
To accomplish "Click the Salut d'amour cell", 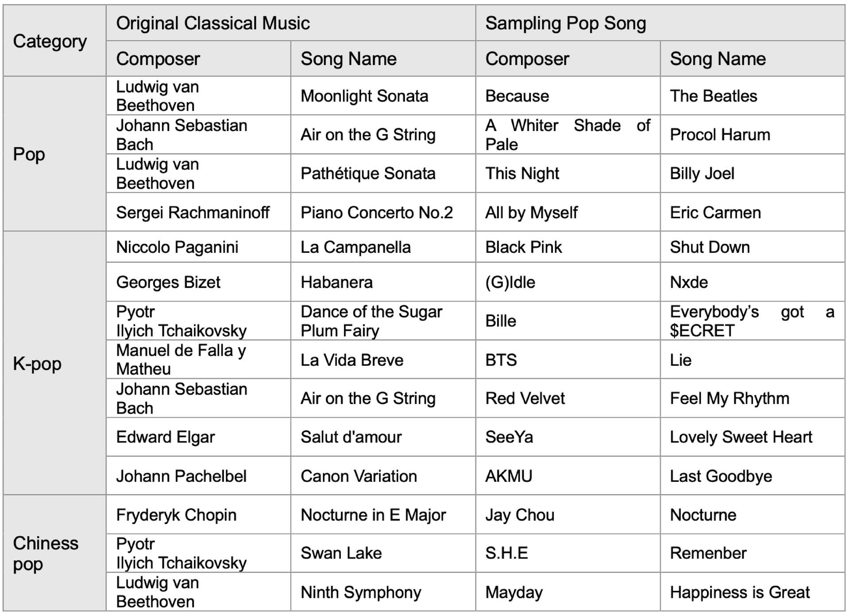I will click(383, 437).
